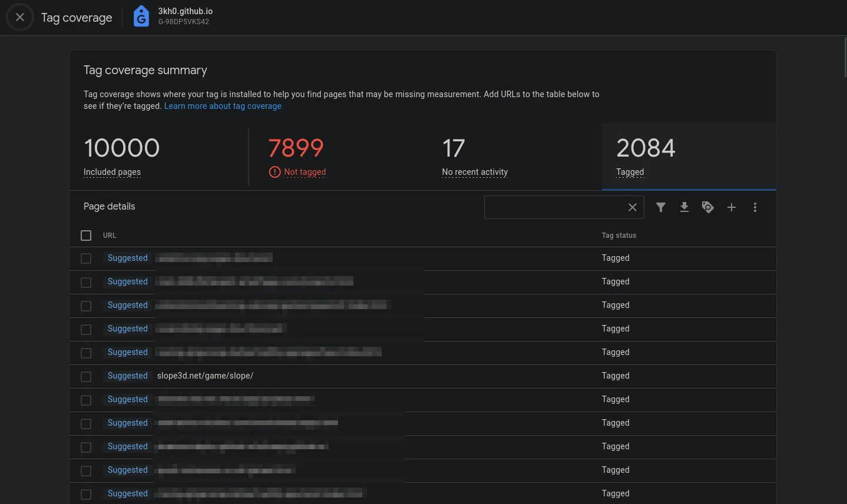The height and width of the screenshot is (504, 847).
Task: Close the Tag coverage view
Action: pyautogui.click(x=19, y=17)
